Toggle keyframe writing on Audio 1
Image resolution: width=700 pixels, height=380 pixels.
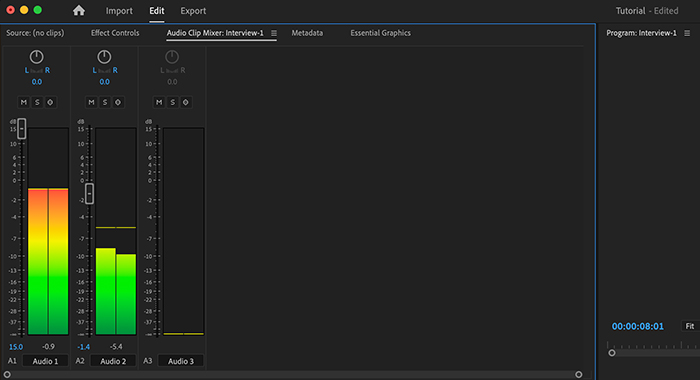click(x=50, y=102)
